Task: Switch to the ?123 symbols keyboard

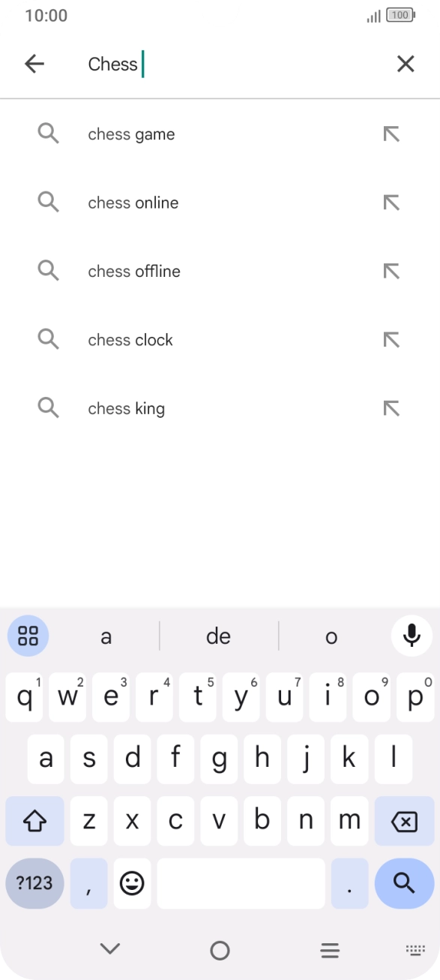Action: click(x=34, y=883)
